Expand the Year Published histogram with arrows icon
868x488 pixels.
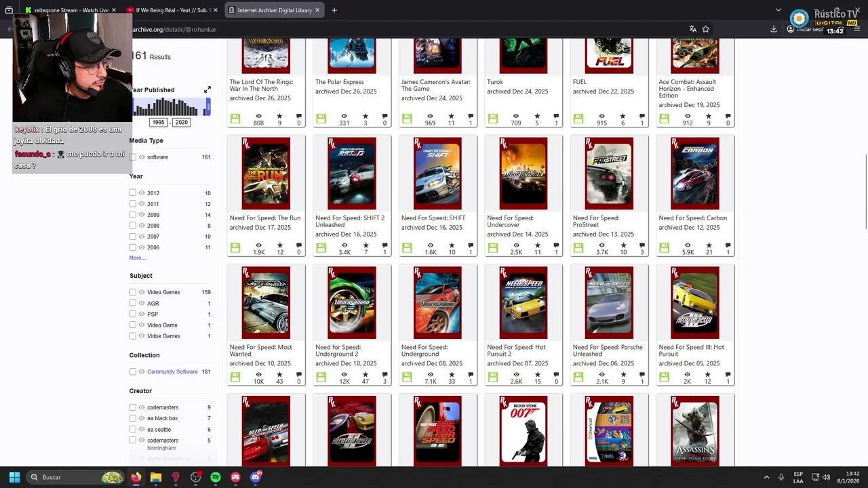pos(208,89)
